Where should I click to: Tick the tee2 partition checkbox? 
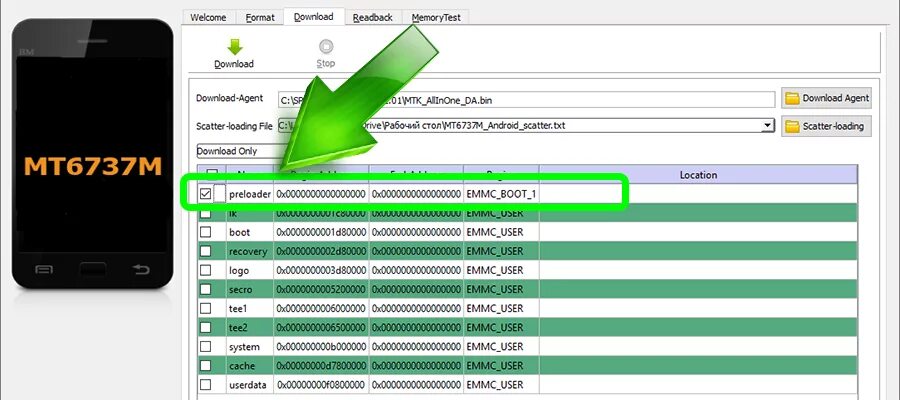pos(205,327)
